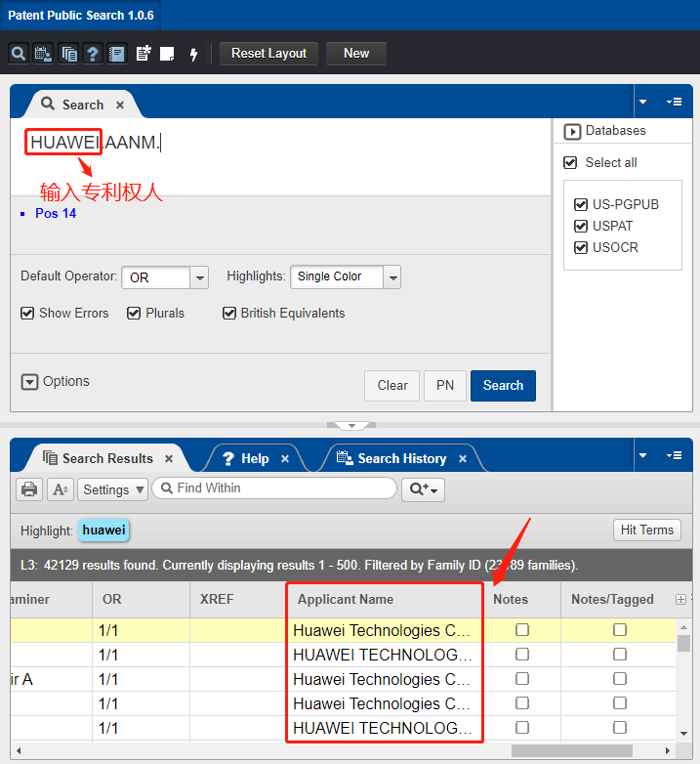
Task: Switch to the Search History tab
Action: tap(401, 458)
